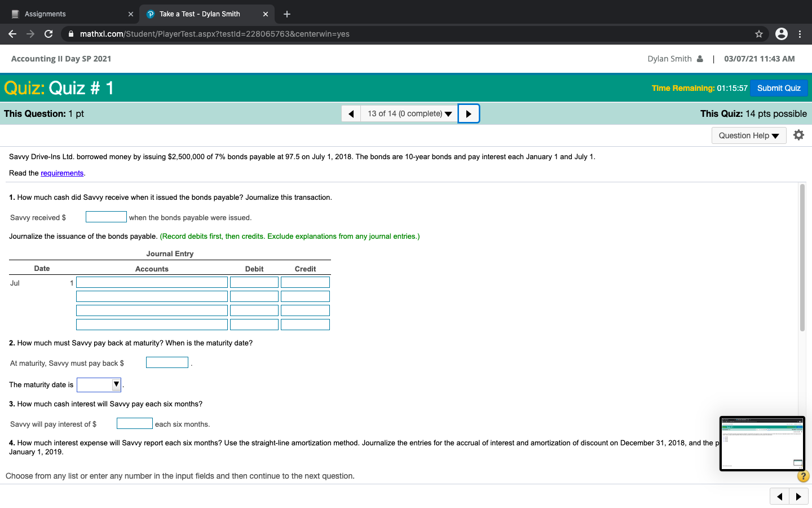Click the yellow help question mark icon
Image resolution: width=812 pixels, height=508 pixels.
[x=803, y=476]
